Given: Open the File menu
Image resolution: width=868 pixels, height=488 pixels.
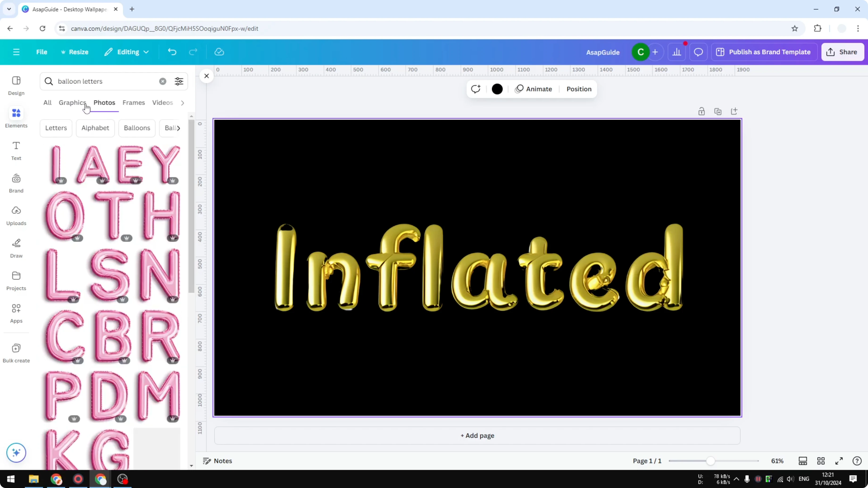Looking at the screenshot, I should click(x=42, y=52).
